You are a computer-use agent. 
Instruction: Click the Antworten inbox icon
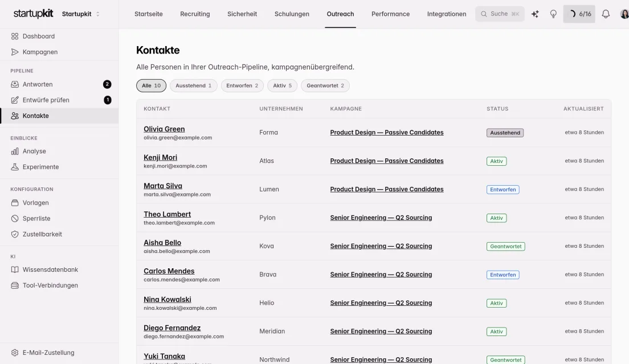point(15,84)
